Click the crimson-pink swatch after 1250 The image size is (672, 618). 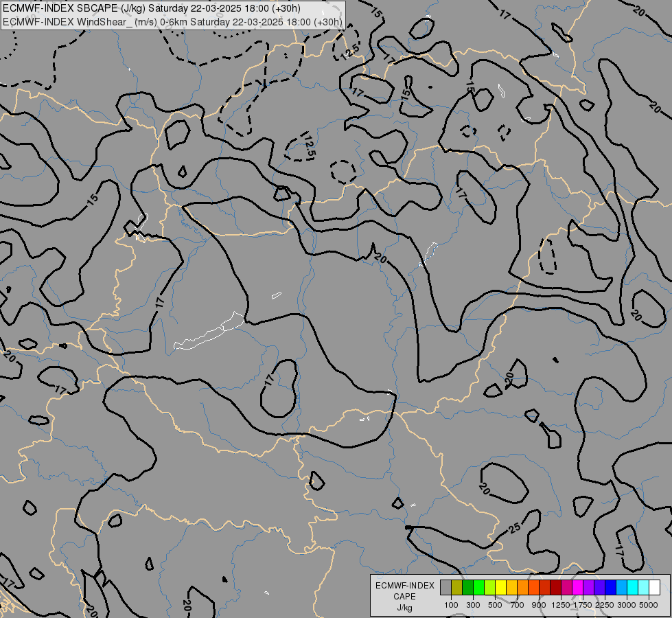[566, 588]
